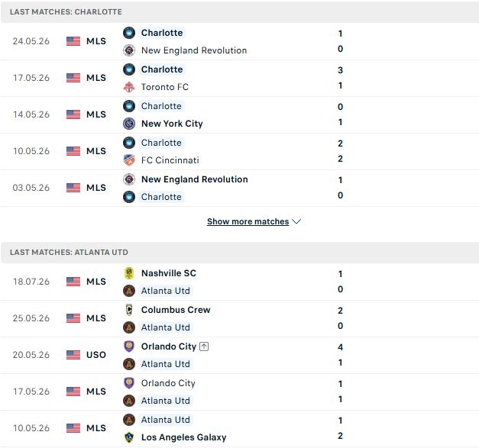This screenshot has height=448, width=479.
Task: Click the USO competition label on 20.05.26
Action: pyautogui.click(x=96, y=355)
